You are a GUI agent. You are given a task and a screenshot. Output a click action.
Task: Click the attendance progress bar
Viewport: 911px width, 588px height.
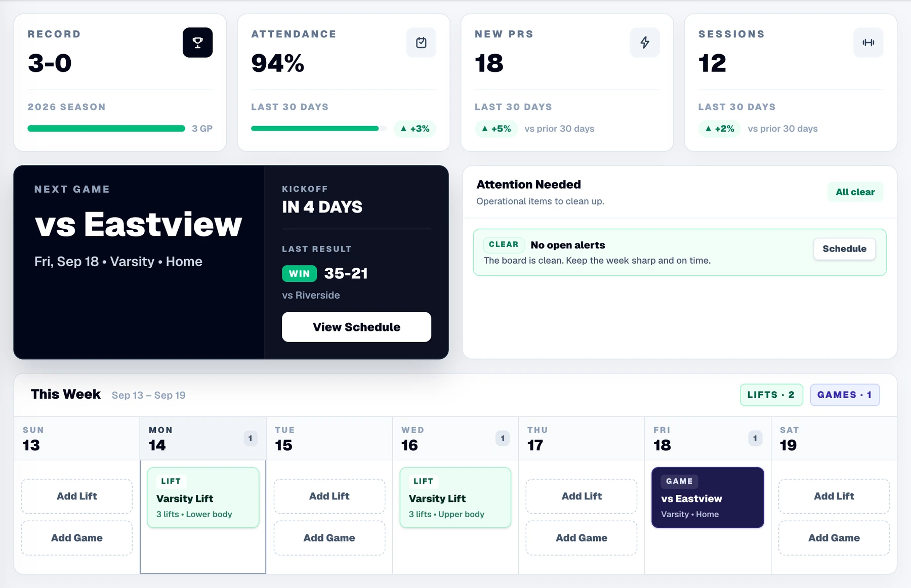(319, 129)
